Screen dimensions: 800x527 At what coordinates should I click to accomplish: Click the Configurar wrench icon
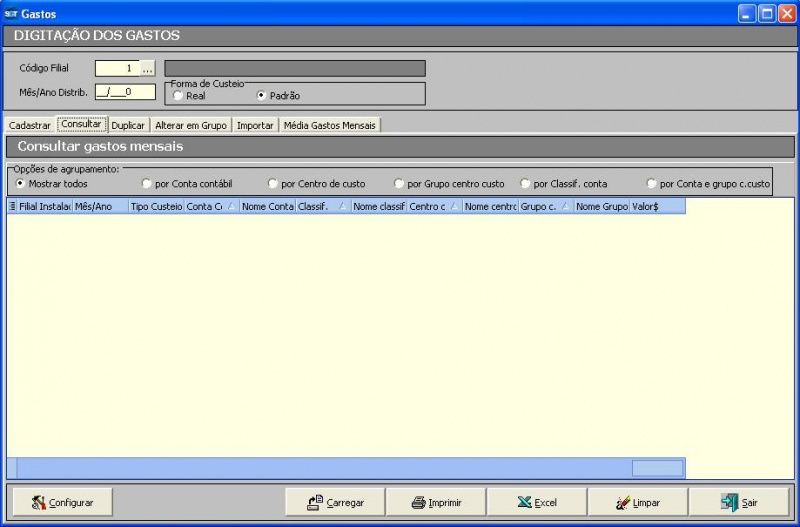[x=38, y=503]
